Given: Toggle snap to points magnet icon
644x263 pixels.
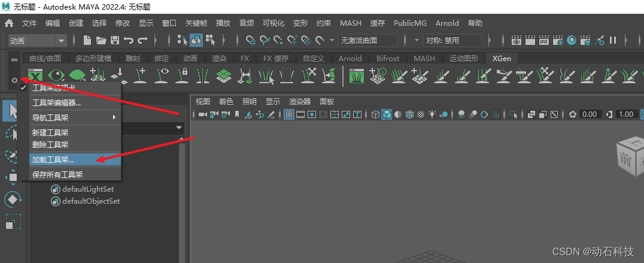Looking at the screenshot, I should (278, 40).
